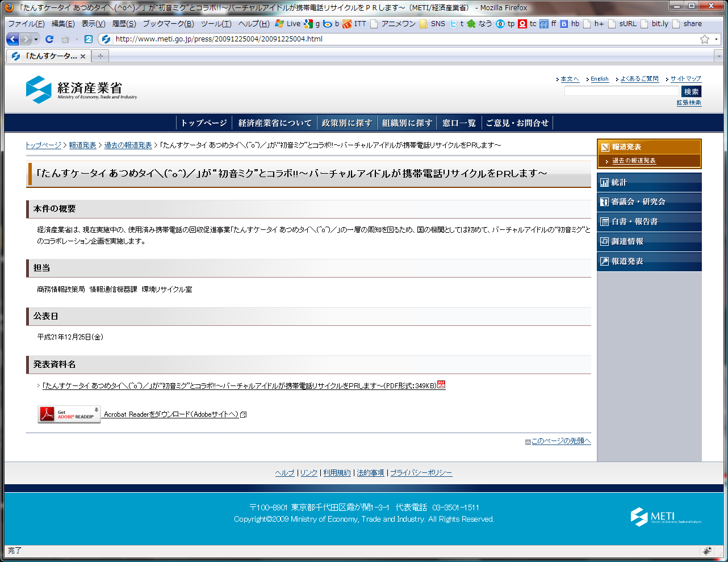Image resolution: width=728 pixels, height=562 pixels.
Task: Open the 'tp' bookmark
Action: point(505,24)
